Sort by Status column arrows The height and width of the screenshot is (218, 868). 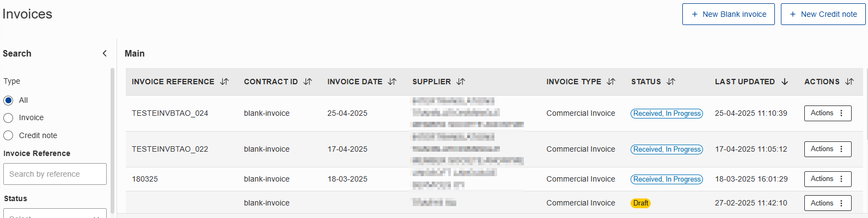click(671, 82)
